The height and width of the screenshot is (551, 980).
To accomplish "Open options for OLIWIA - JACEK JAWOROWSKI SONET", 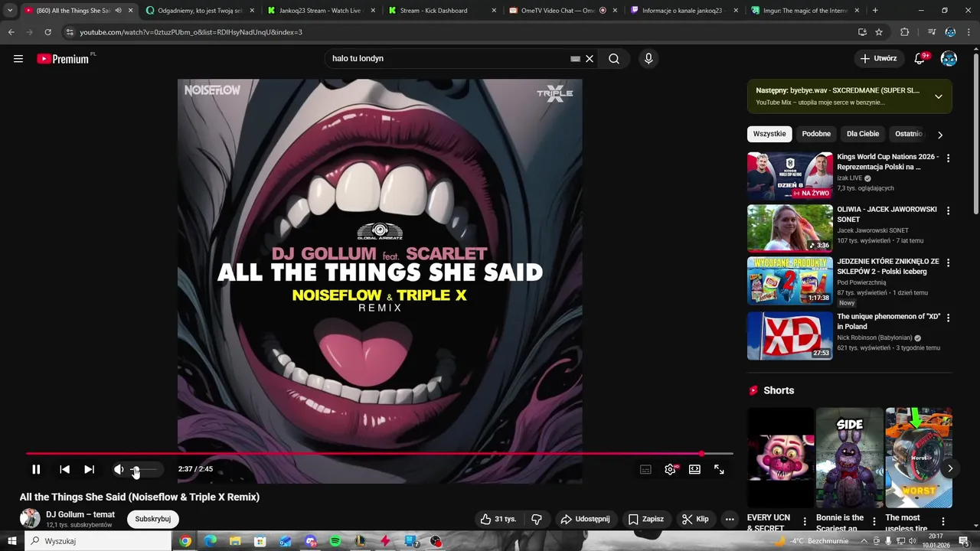I will tap(948, 210).
